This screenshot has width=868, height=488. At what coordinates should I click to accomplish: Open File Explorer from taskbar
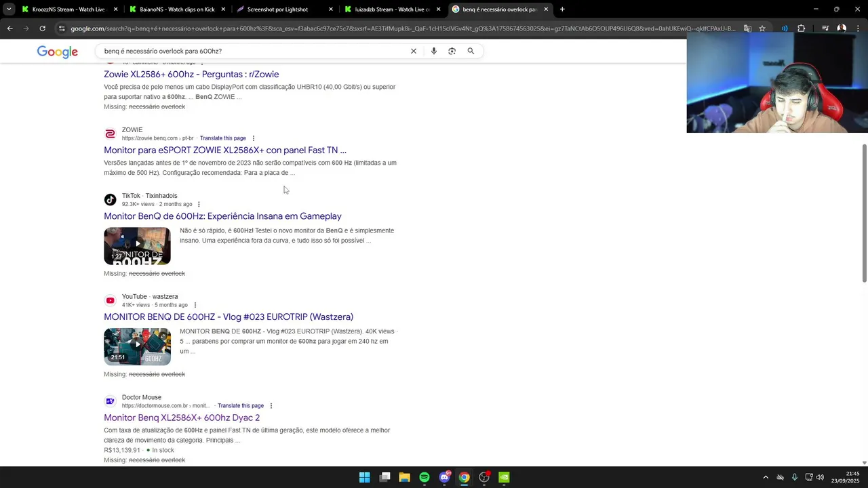[x=405, y=477]
